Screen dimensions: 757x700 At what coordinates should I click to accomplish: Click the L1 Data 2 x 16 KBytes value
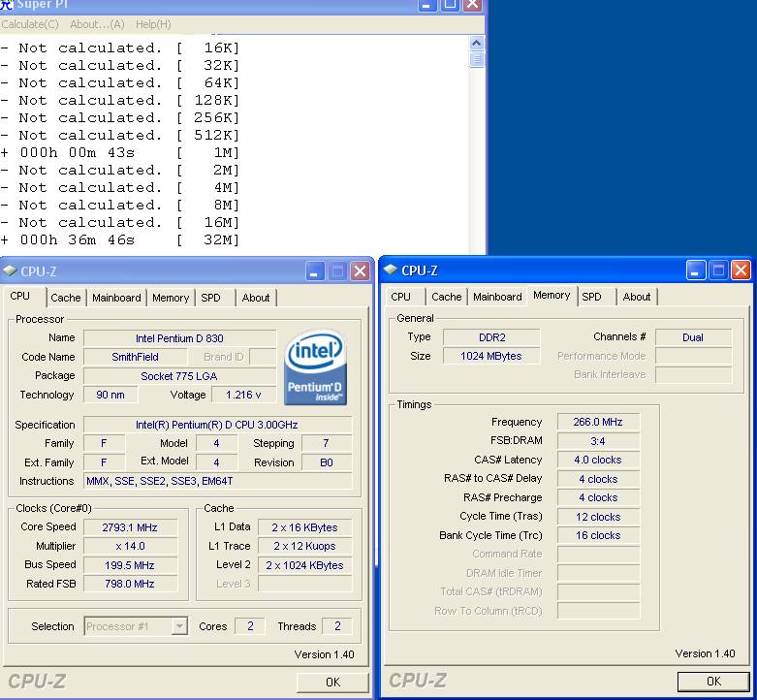point(304,527)
